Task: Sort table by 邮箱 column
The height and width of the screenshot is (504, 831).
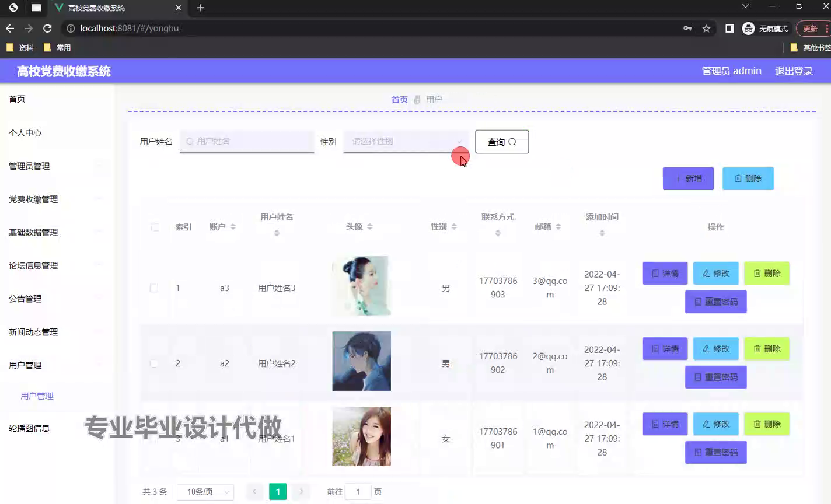Action: pyautogui.click(x=558, y=227)
